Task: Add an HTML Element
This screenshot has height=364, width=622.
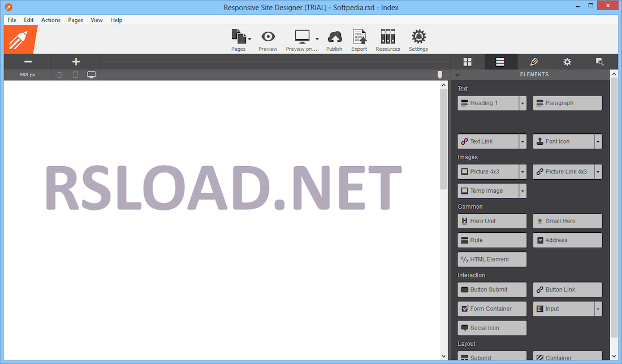Action: click(x=493, y=259)
